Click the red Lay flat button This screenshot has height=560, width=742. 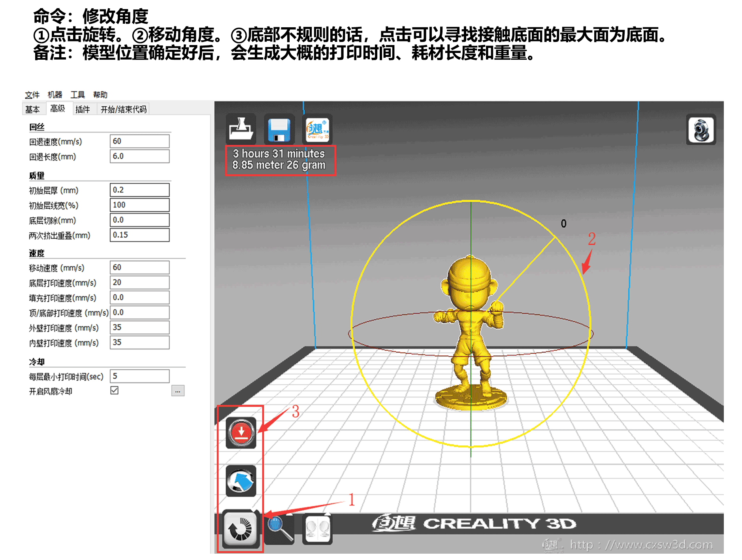point(241,433)
